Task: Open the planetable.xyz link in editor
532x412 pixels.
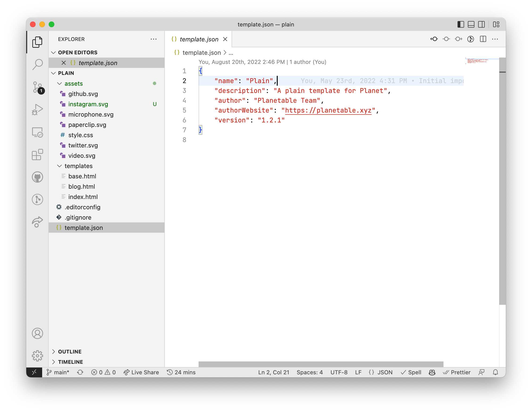Action: pos(328,110)
